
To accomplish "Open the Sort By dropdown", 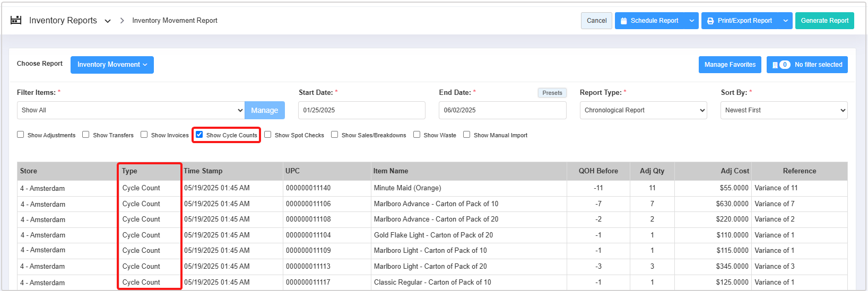I will pos(784,110).
